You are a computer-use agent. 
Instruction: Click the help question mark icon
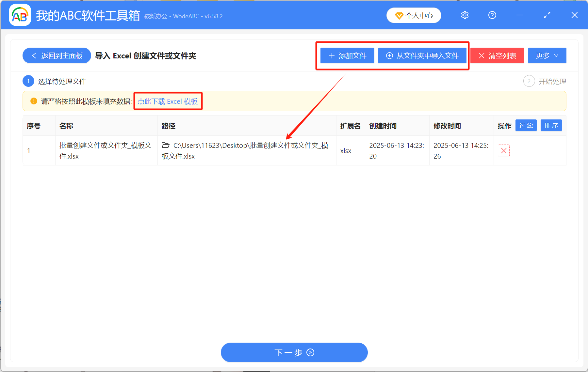492,15
